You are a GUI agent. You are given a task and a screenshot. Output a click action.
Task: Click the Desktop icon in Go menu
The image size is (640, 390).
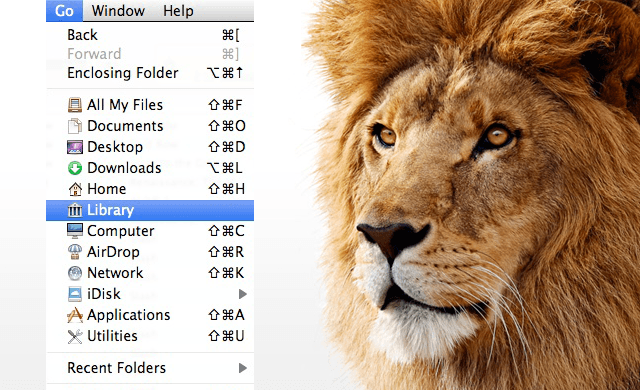click(75, 147)
